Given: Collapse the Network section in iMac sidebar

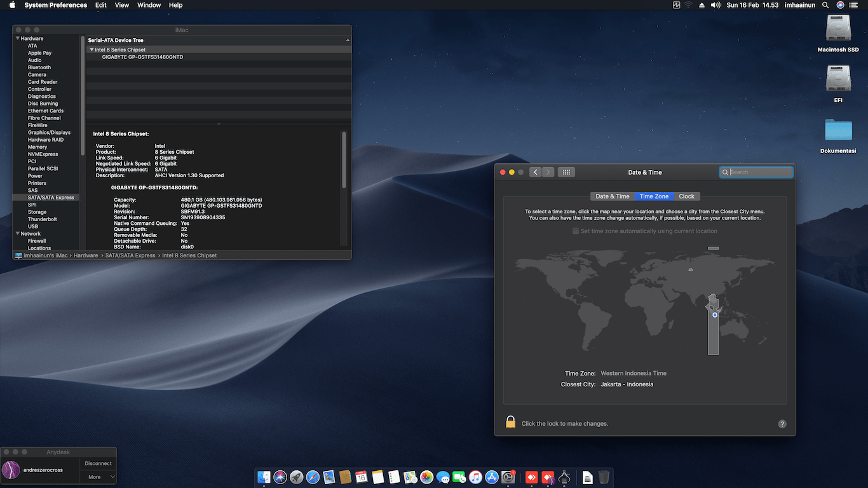Looking at the screenshot, I should pyautogui.click(x=17, y=234).
